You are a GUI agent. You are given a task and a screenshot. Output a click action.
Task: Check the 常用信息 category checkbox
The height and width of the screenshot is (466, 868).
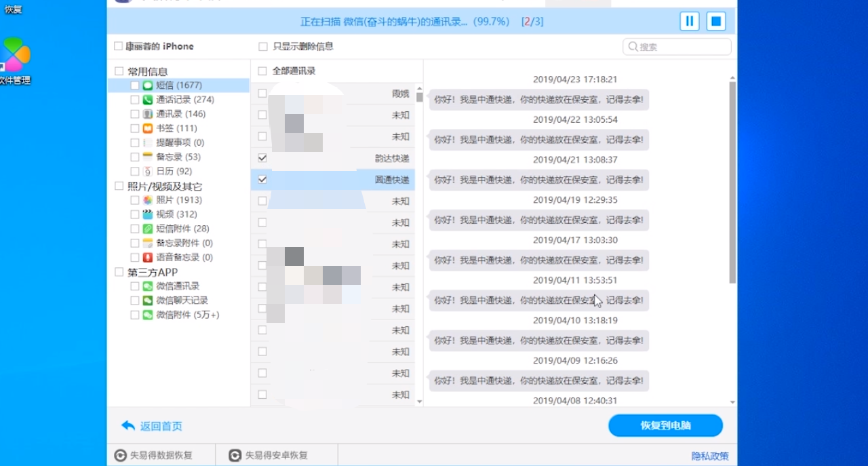[x=119, y=71]
